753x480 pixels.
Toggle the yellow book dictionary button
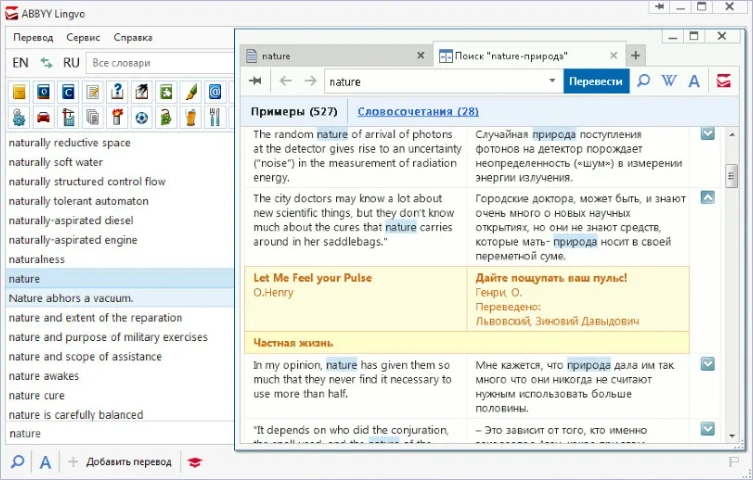pos(19,92)
